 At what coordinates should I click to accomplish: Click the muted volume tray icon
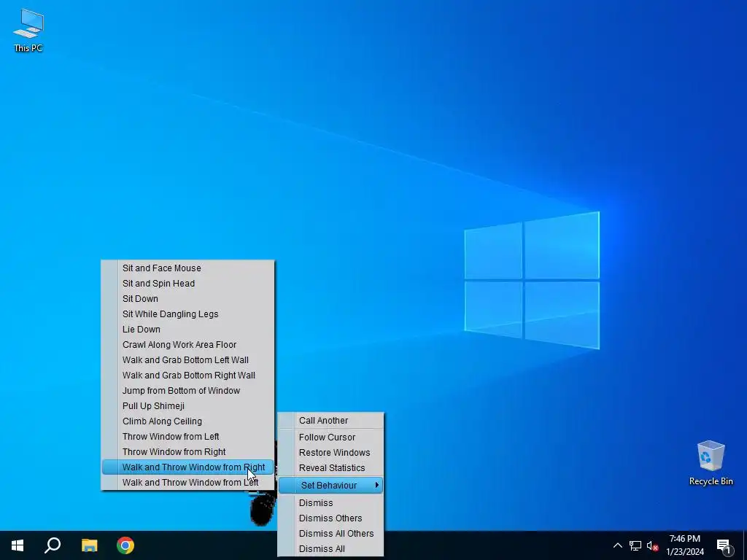coord(652,545)
